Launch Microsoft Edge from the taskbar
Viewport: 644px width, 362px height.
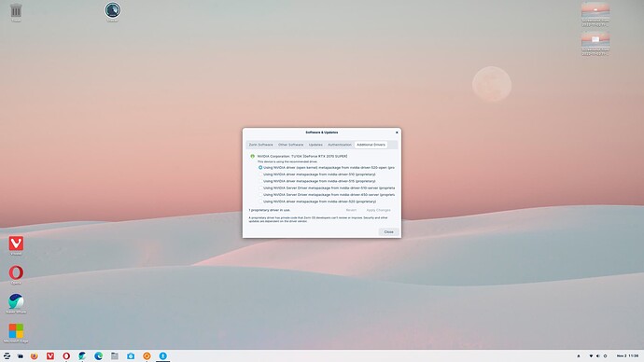[99, 355]
